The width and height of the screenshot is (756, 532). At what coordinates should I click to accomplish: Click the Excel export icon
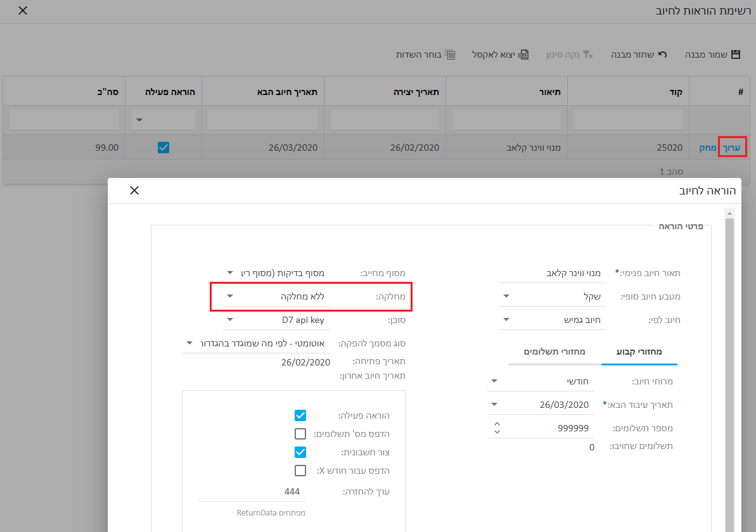click(523, 54)
